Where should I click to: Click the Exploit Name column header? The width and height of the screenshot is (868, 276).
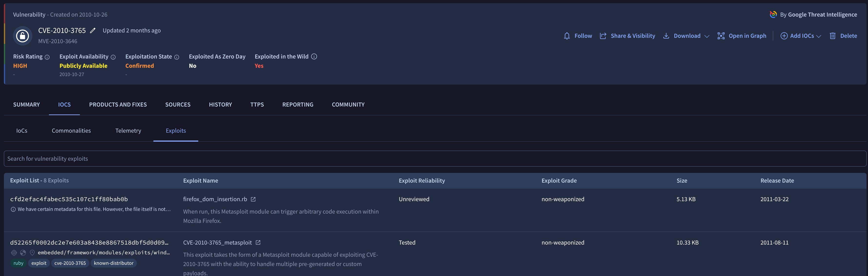tap(200, 180)
